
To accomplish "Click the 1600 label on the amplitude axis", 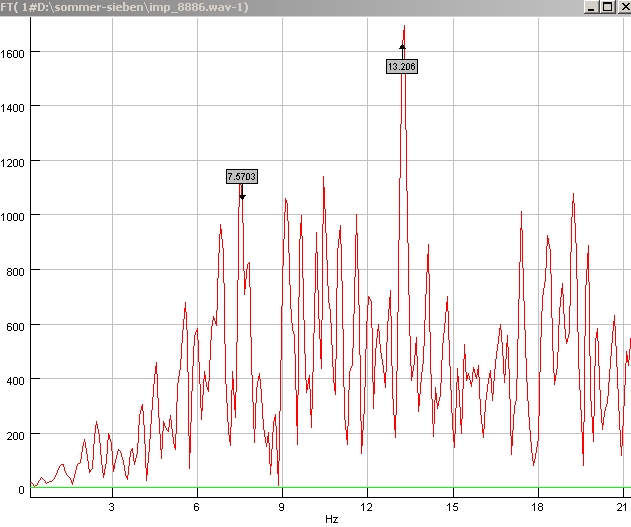I will (12, 52).
